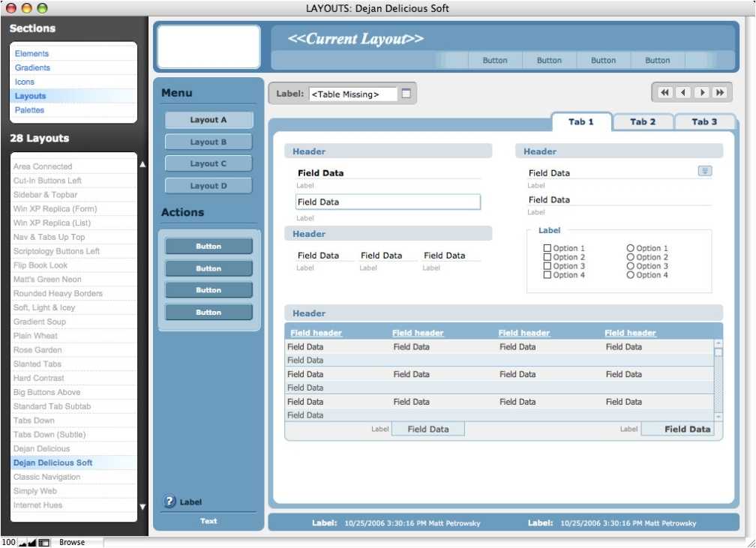756x548 pixels.
Task: Sort by the first Field header link
Action: point(316,333)
